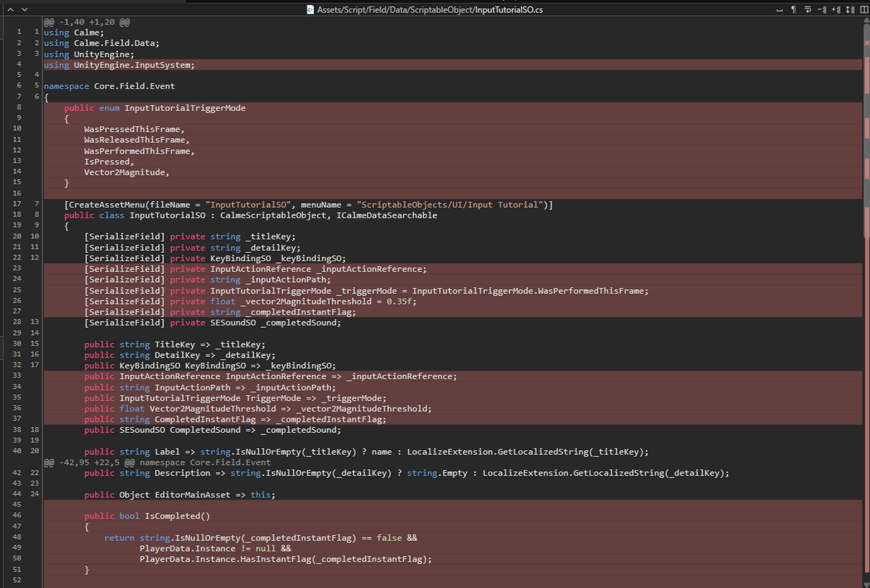Screen dimensions: 870x588
Task: Toggle word wrap icon in diff toolbar
Action: [808, 9]
